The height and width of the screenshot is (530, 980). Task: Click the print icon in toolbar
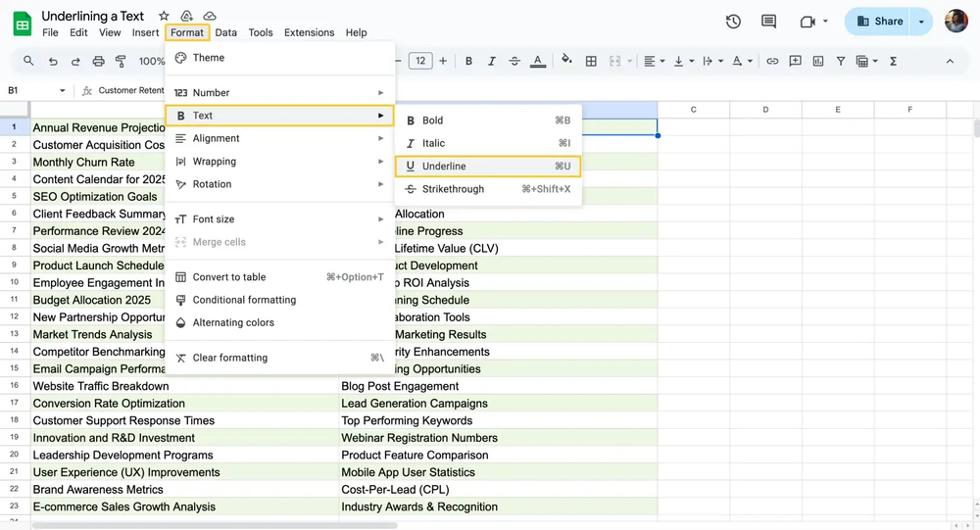(x=98, y=61)
